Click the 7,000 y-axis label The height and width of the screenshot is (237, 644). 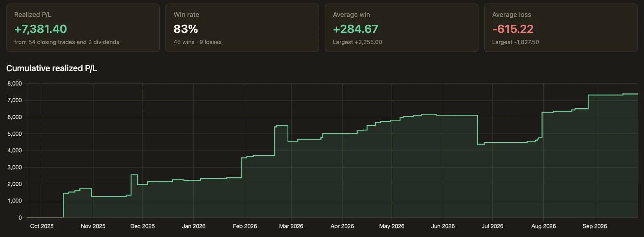point(14,100)
